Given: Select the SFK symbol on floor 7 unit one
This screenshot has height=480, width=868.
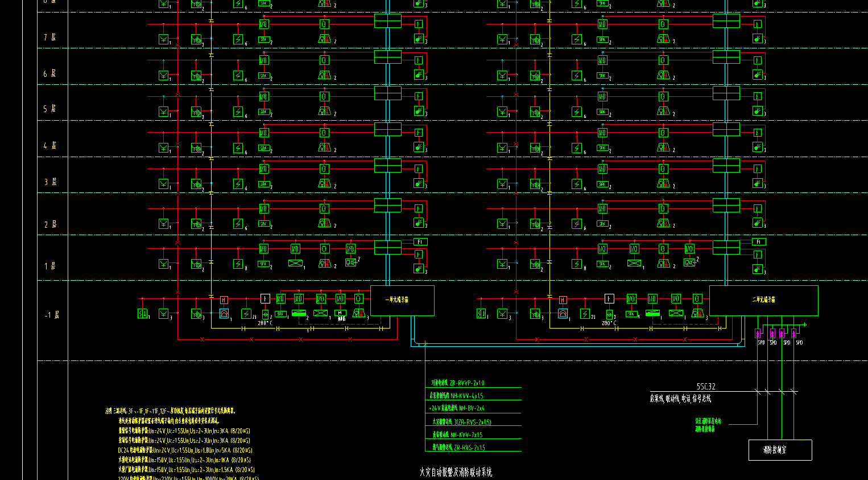Looking at the screenshot, I should coord(264,39).
